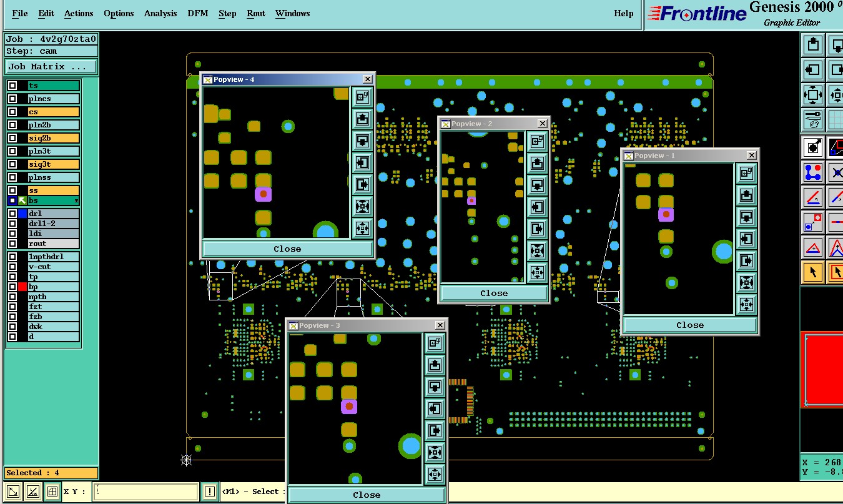The height and width of the screenshot is (504, 843).
Task: Select the pln3t layer name
Action: tap(54, 151)
